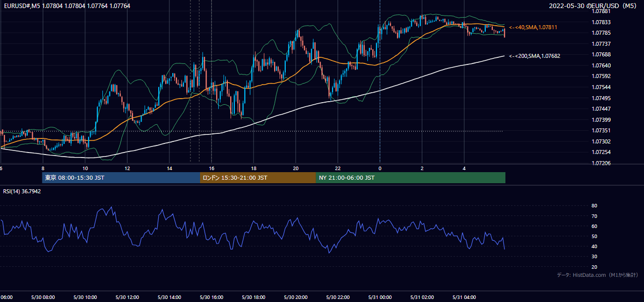Click the 5/30 16:00 time axis label
The image size is (644, 302).
coord(211,297)
